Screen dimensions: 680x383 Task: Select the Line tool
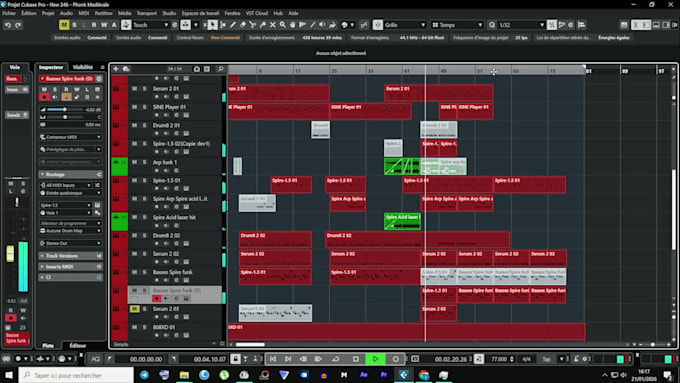[x=313, y=25]
